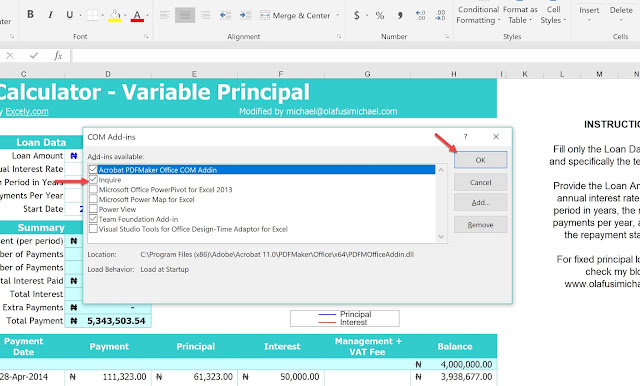640x386 pixels.
Task: Click Merge & Center button
Action: [x=295, y=16]
